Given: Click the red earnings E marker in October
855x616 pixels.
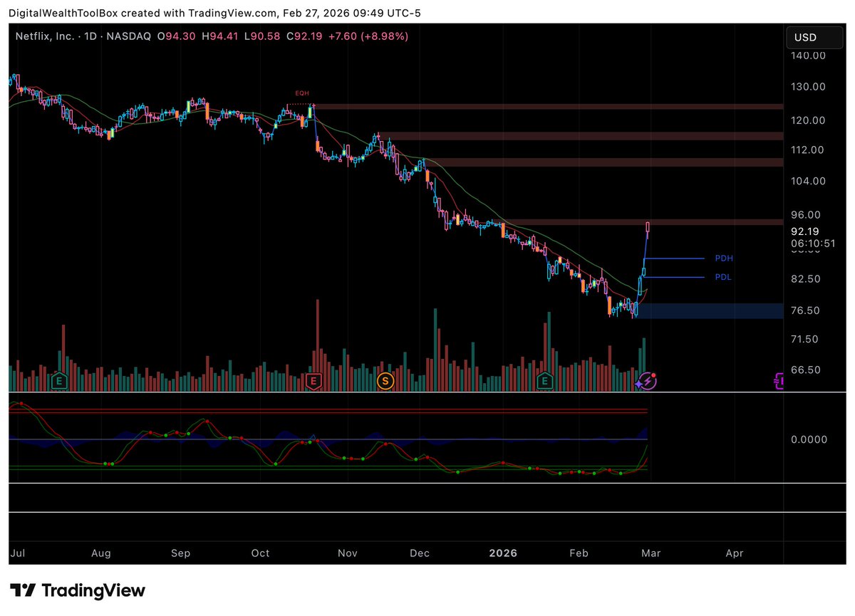Looking at the screenshot, I should (312, 382).
